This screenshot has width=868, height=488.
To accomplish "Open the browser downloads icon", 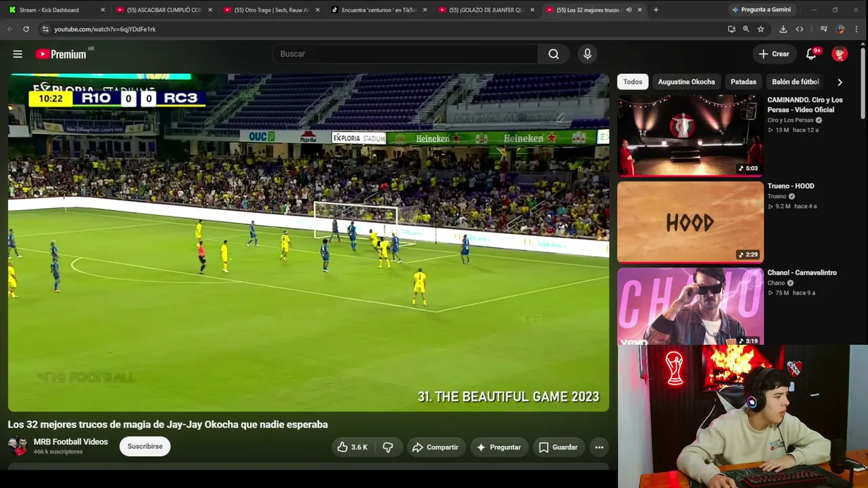I will click(x=783, y=29).
